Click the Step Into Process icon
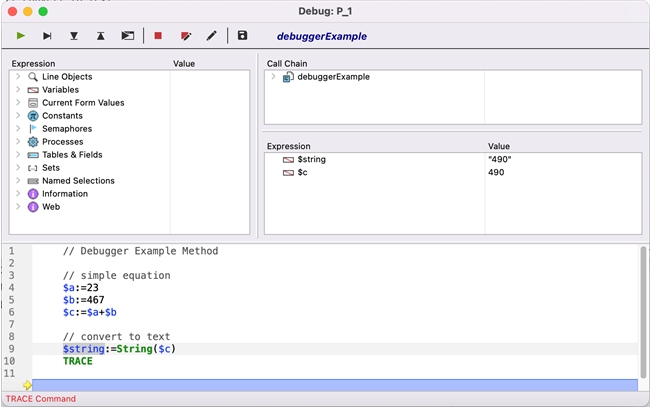The image size is (650, 407). (128, 36)
